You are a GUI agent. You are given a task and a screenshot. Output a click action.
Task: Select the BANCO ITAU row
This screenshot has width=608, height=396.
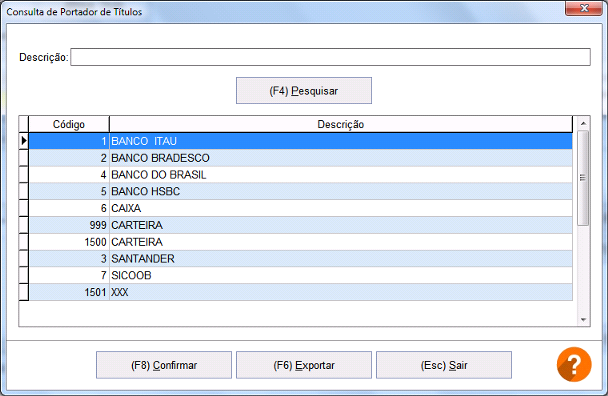coord(301,141)
